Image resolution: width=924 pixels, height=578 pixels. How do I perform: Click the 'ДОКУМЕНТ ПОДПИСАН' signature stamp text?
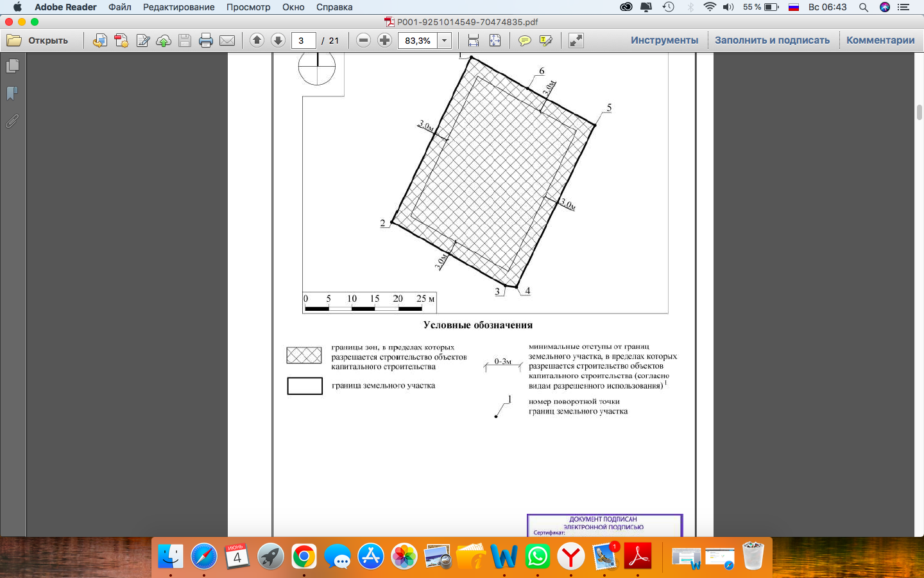tap(603, 519)
